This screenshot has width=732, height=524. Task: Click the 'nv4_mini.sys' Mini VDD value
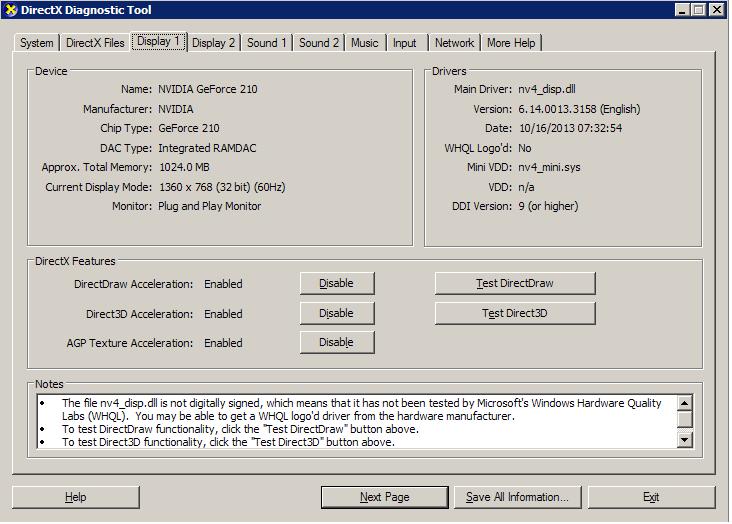click(549, 168)
